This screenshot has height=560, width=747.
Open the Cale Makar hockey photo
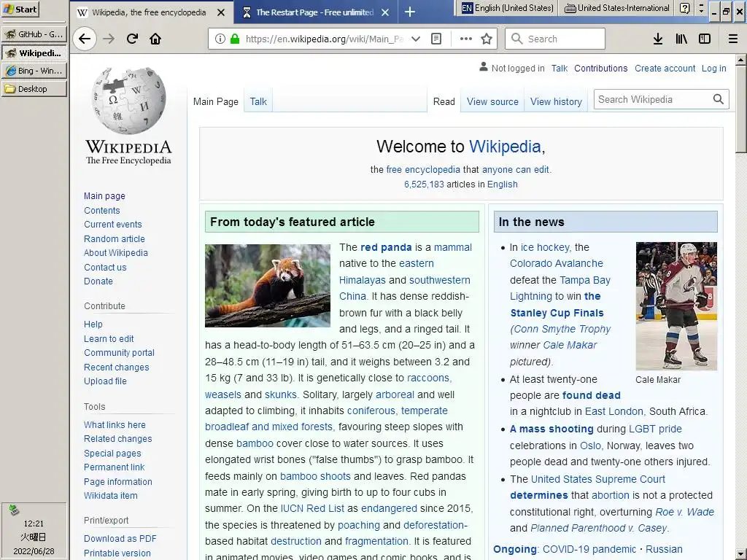tap(676, 306)
